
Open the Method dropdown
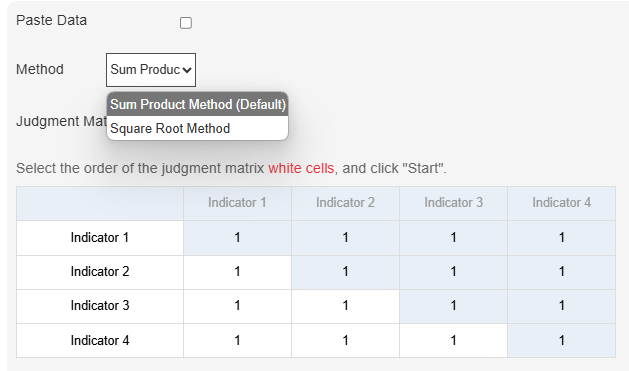[x=151, y=70]
